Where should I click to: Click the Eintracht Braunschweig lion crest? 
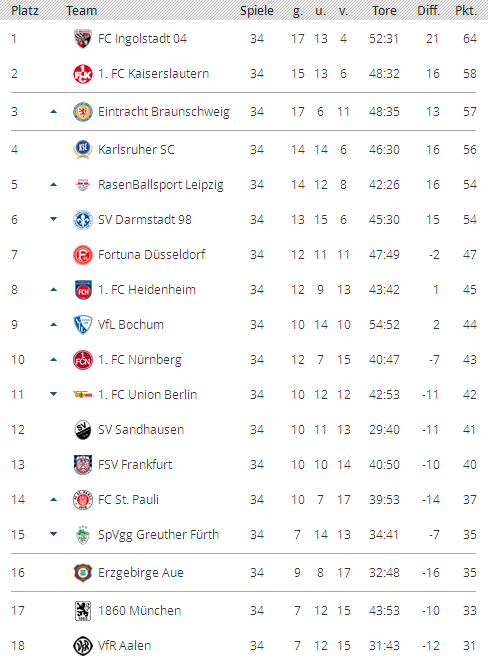[x=83, y=112]
